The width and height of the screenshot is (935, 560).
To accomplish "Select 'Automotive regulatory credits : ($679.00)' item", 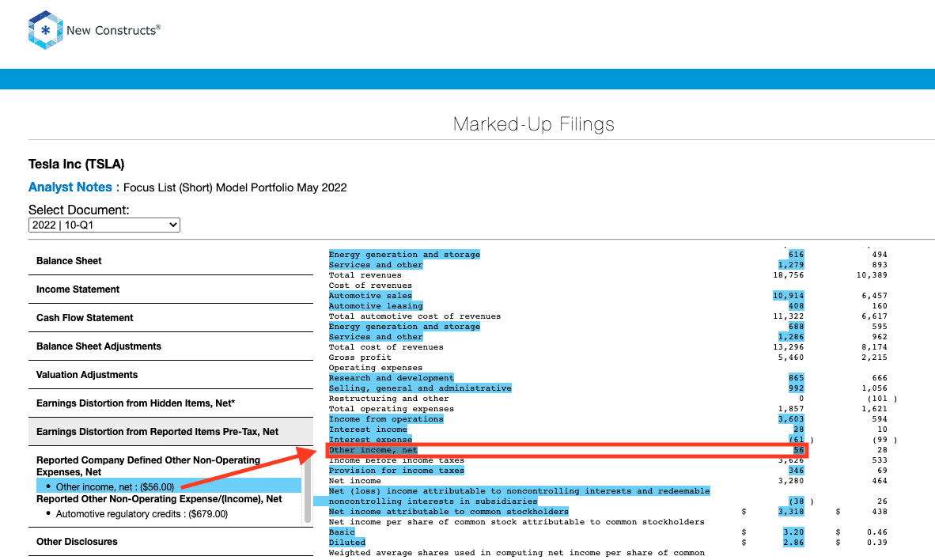I will click(x=142, y=514).
